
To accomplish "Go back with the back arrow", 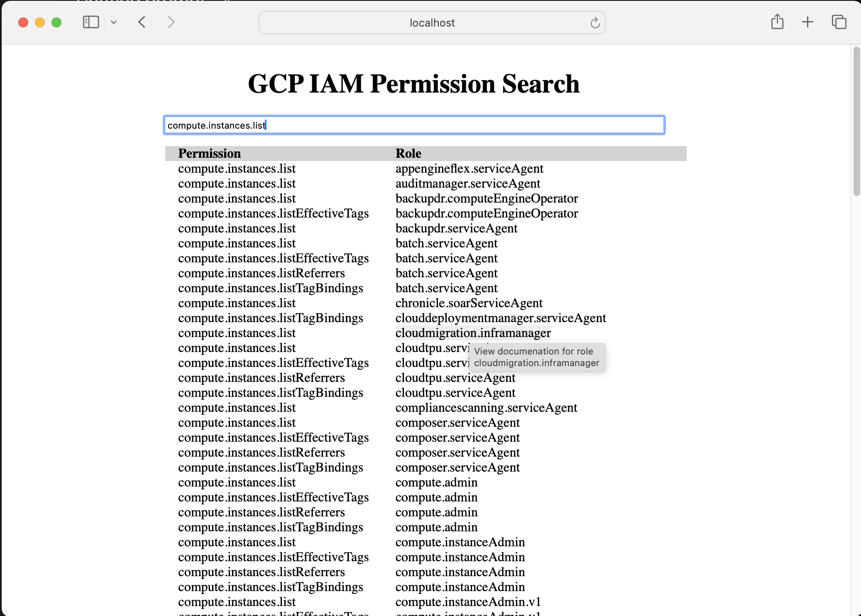I will pyautogui.click(x=142, y=22).
